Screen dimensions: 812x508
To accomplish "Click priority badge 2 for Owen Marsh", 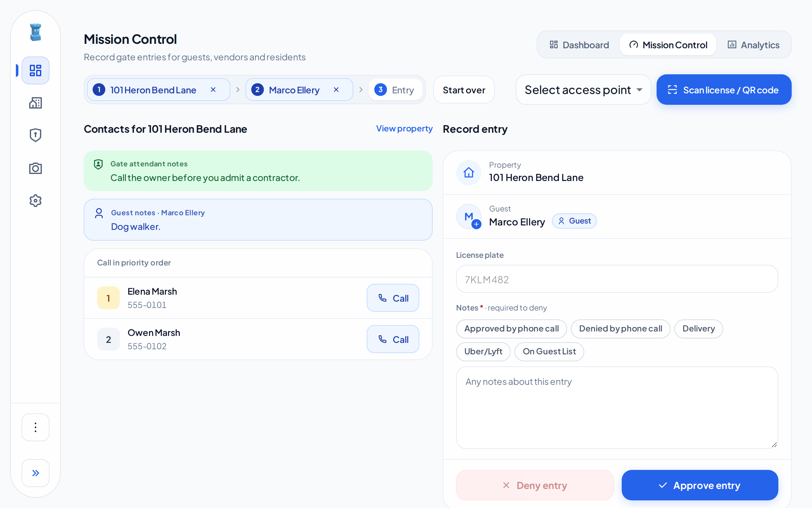I will coord(108,339).
